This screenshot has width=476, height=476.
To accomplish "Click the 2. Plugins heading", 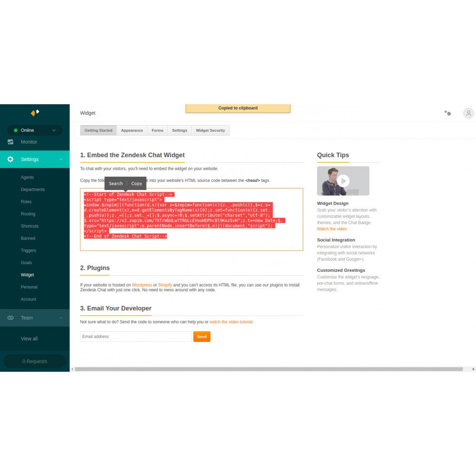I will (95, 268).
